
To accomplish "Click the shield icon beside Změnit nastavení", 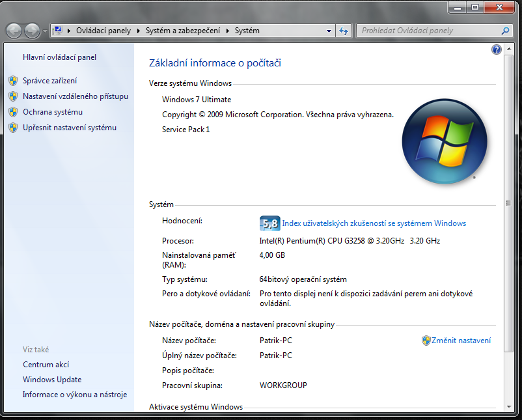I will click(x=426, y=341).
